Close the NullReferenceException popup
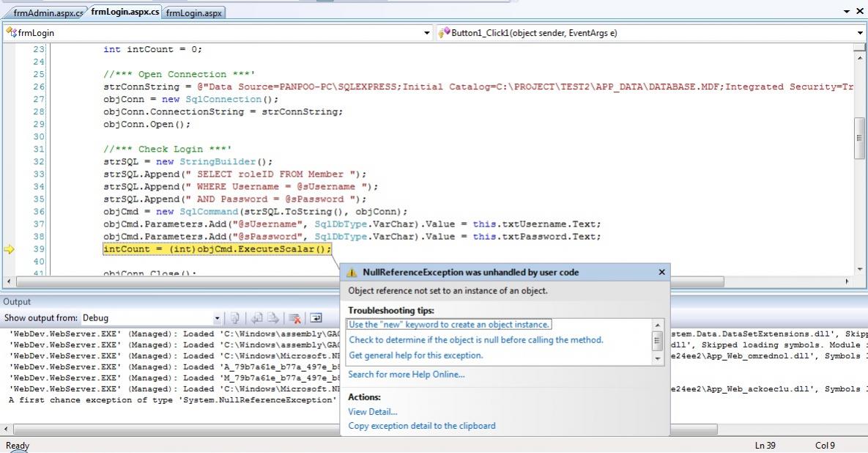 click(x=661, y=272)
